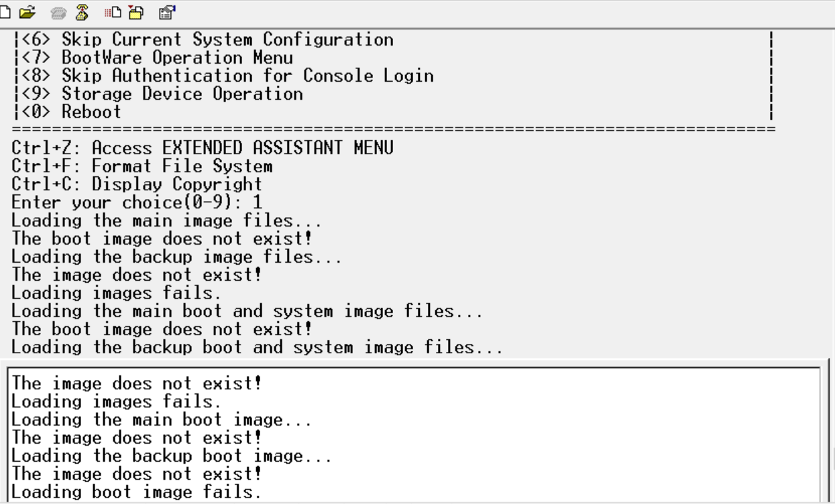Click the Send file toolbar icon

tap(112, 11)
